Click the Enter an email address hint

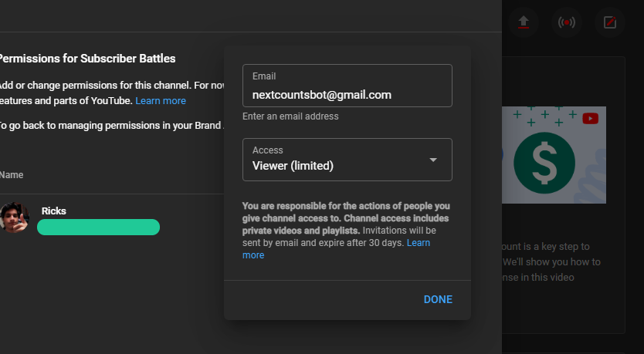(290, 116)
